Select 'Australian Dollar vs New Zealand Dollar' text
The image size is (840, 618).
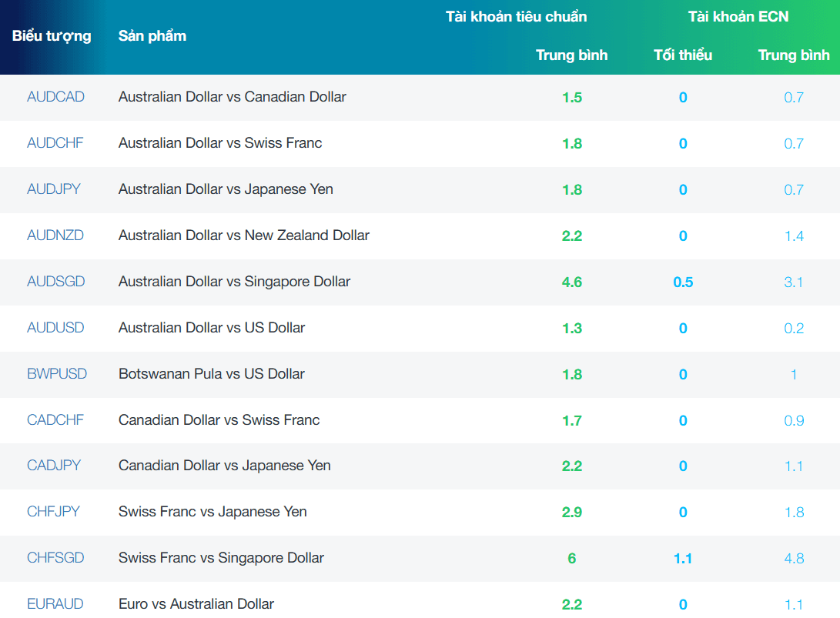coord(244,235)
